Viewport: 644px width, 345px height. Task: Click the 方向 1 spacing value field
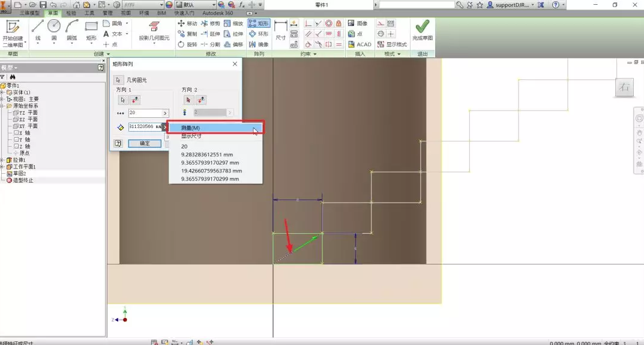pos(145,127)
